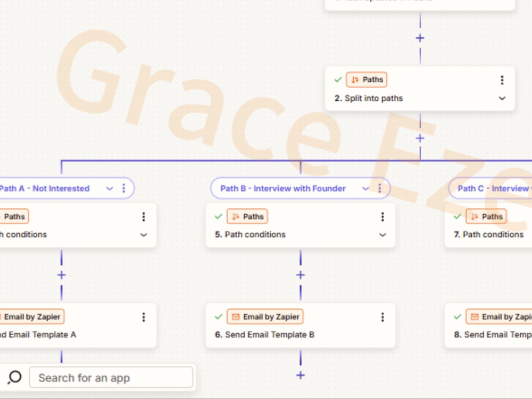The image size is (532, 399).
Task: Add a step below Split into paths
Action: (x=420, y=138)
